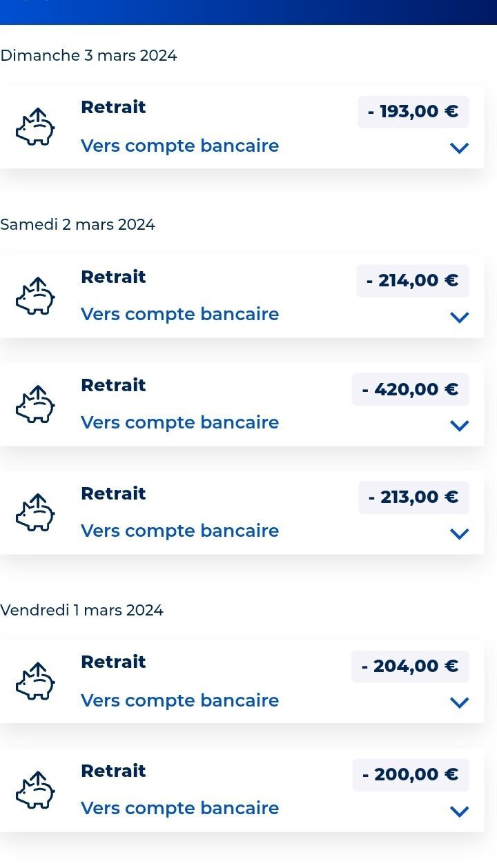Open 'Vers compte bancaire' of 200,00 € withdrawal
Viewport: 497px width, 868px height.
(x=179, y=808)
